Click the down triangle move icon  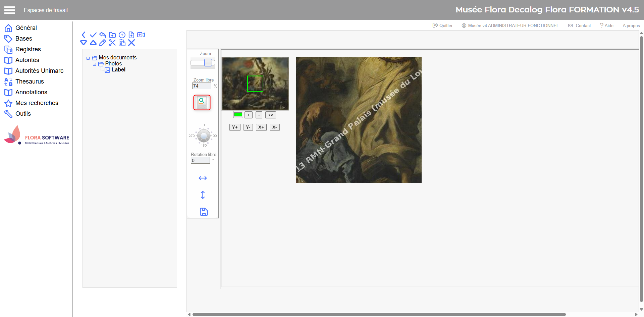(x=84, y=43)
